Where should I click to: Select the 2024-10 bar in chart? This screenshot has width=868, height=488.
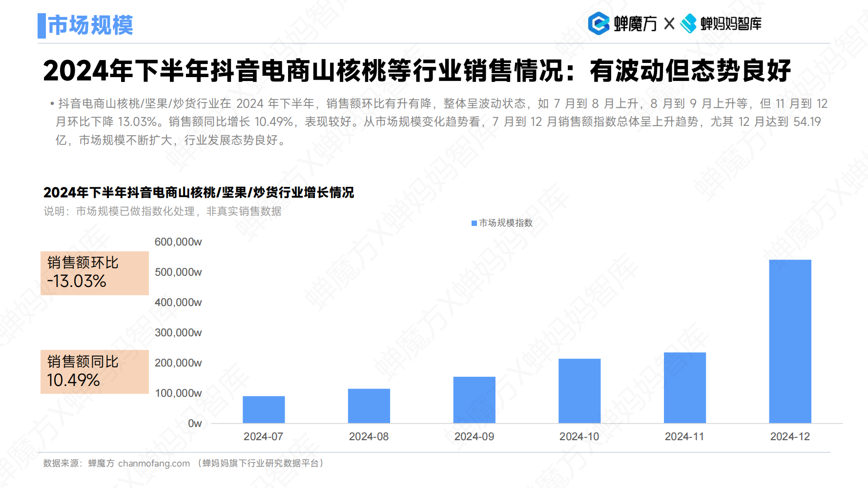579,391
